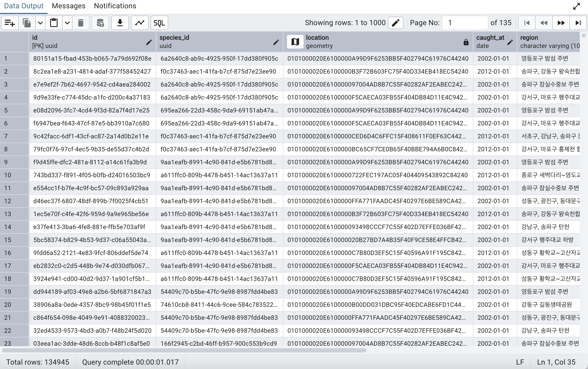Click inside the Page No input field
588x369 pixels.
[465, 23]
